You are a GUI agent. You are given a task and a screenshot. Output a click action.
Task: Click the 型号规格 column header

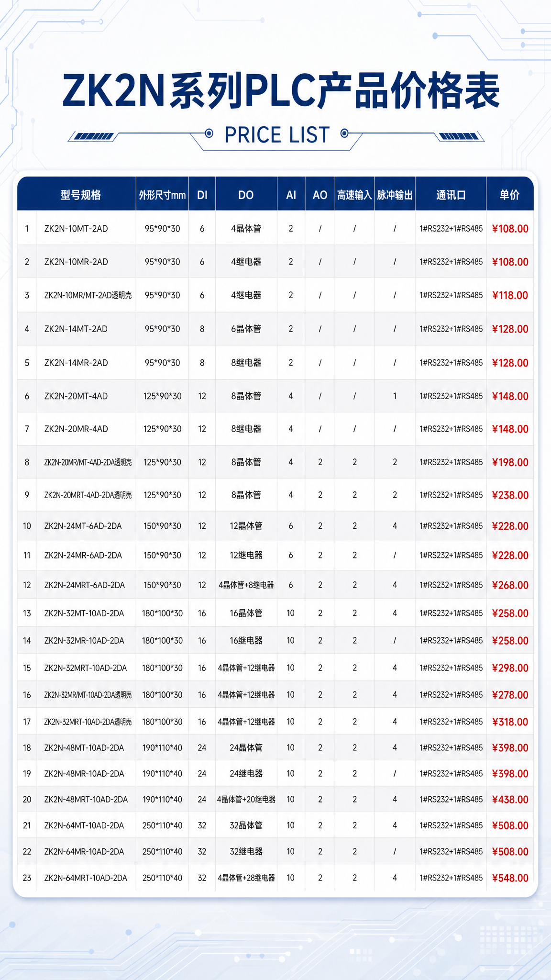click(x=81, y=195)
